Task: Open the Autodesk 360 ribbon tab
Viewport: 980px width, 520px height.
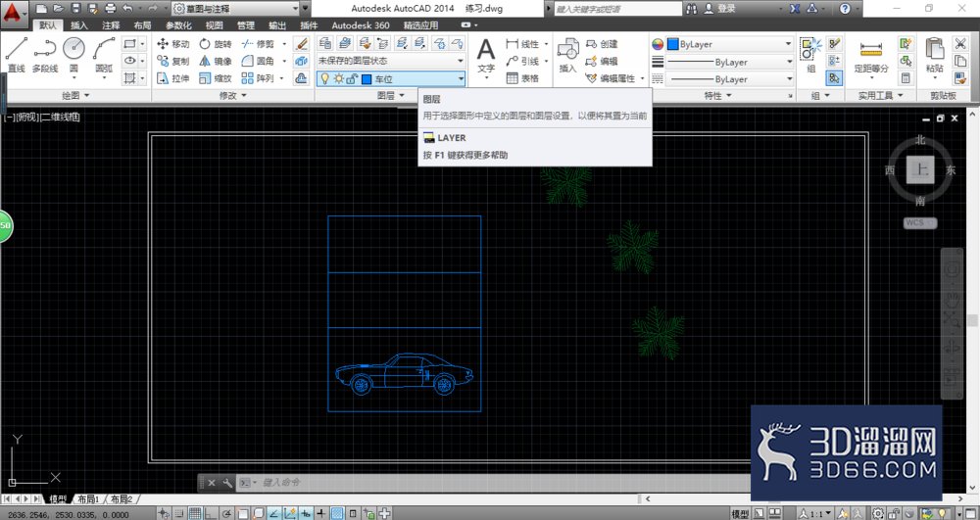Action: tap(361, 25)
